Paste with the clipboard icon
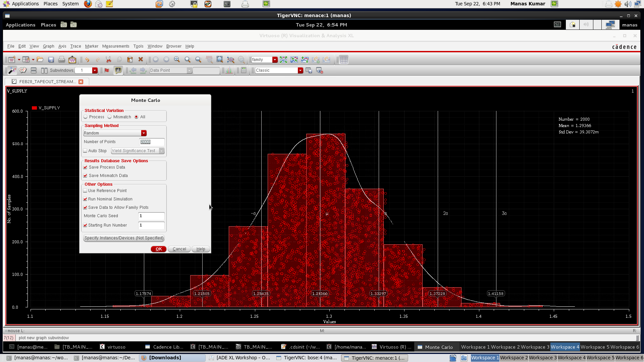The width and height of the screenshot is (644, 362). pos(130,60)
